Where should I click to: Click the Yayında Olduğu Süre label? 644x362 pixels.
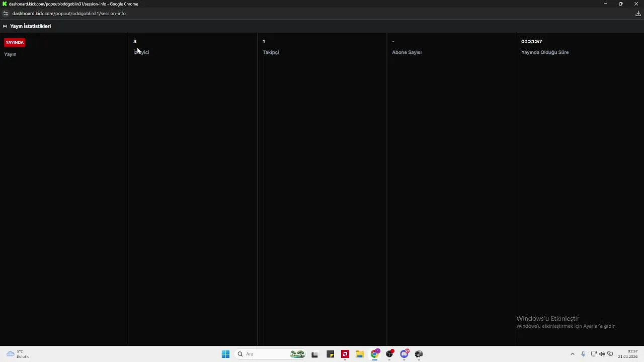click(545, 52)
